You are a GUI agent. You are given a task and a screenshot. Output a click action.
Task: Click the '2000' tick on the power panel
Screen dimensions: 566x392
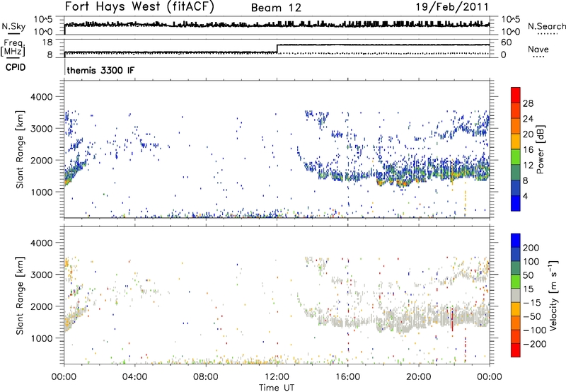[x=41, y=160]
